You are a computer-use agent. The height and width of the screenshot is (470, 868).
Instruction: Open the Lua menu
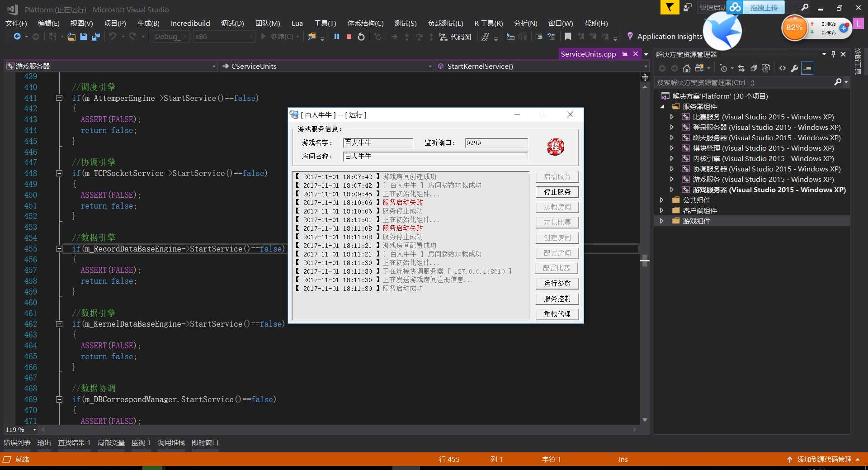click(297, 23)
